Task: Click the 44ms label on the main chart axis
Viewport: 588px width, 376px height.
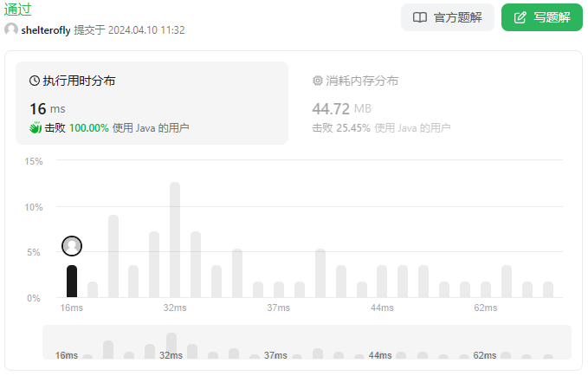Action: (382, 308)
